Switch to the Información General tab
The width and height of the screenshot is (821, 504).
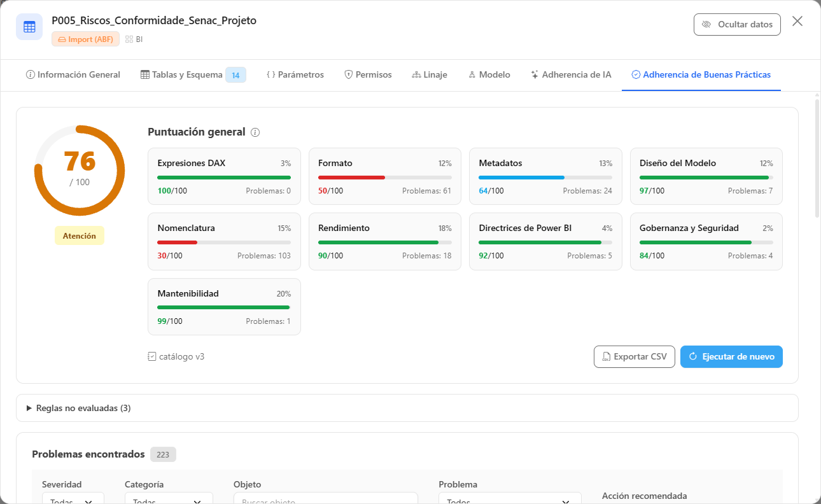73,75
